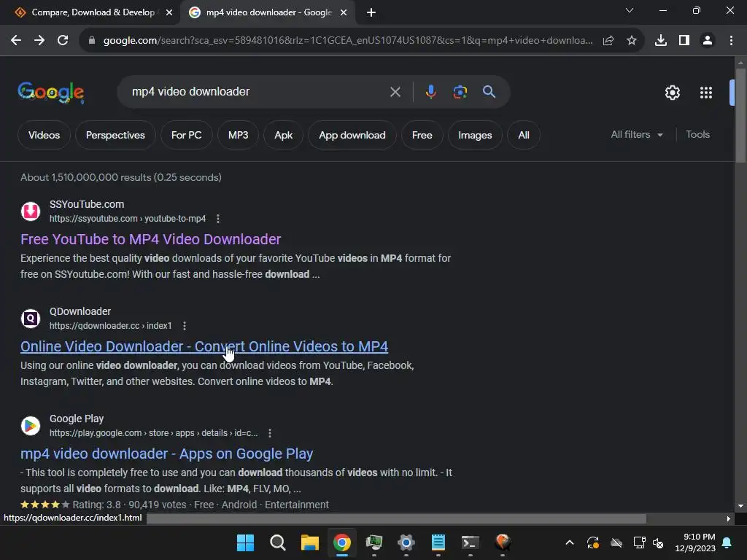Click the horizontal scrollbar thumb
This screenshot has height=560, width=747.
pyautogui.click(x=396, y=518)
